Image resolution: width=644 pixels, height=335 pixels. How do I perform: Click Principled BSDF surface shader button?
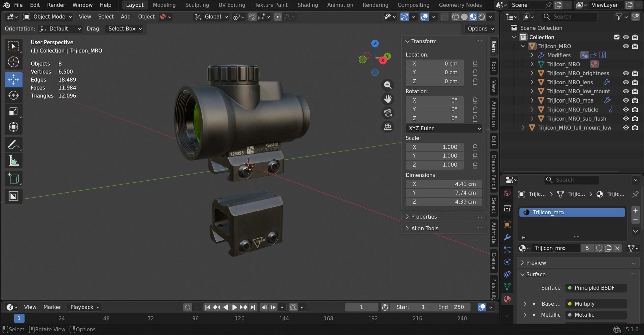tap(596, 288)
